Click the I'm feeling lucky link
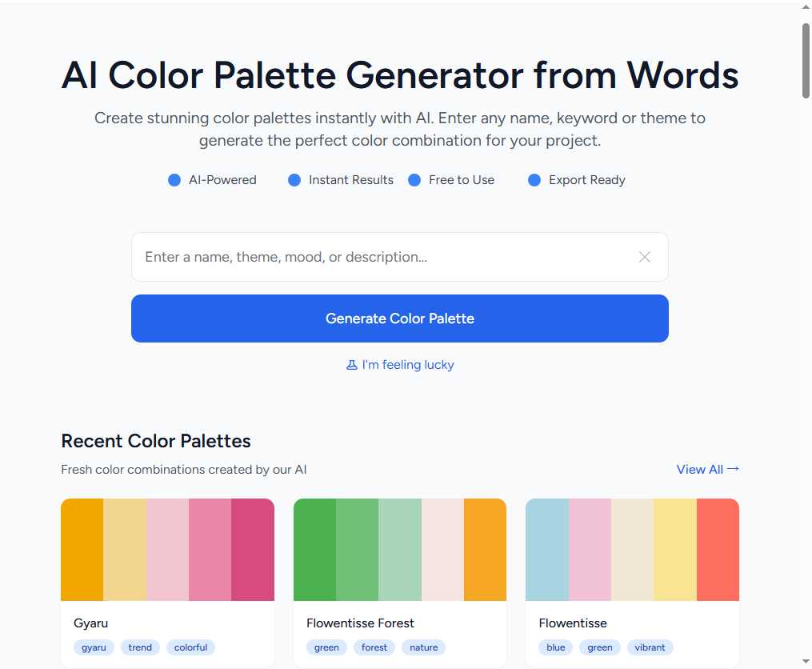The image size is (812, 669). click(407, 365)
